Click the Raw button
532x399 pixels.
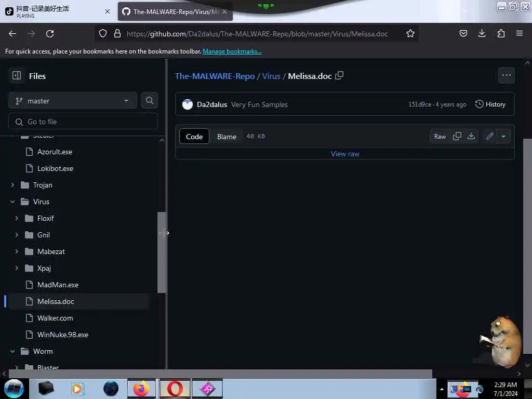[x=440, y=137]
